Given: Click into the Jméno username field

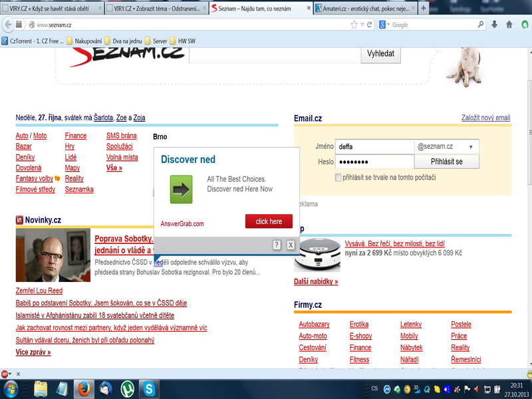Looking at the screenshot, I should [374, 147].
